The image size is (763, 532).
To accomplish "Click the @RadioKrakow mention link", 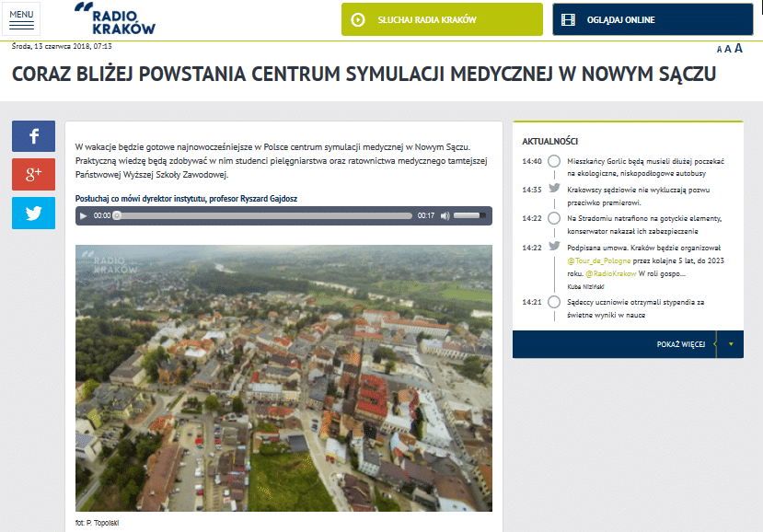I will tap(611, 273).
